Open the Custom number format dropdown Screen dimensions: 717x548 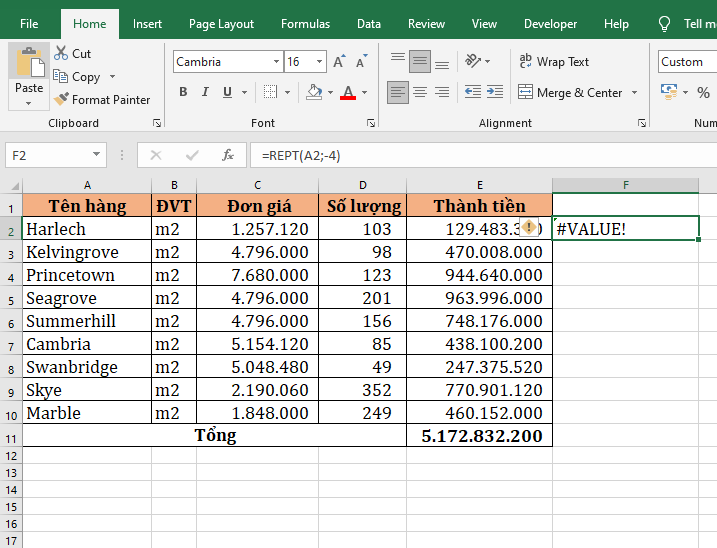point(686,62)
